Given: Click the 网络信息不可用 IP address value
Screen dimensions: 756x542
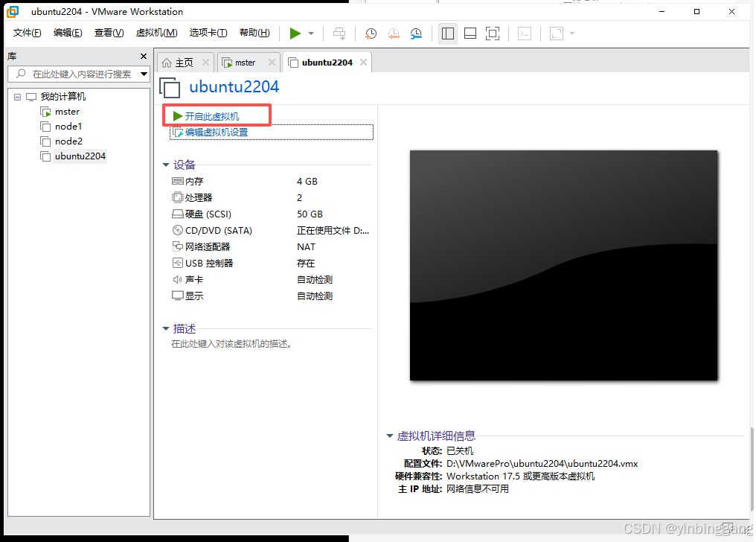Looking at the screenshot, I should click(477, 489).
